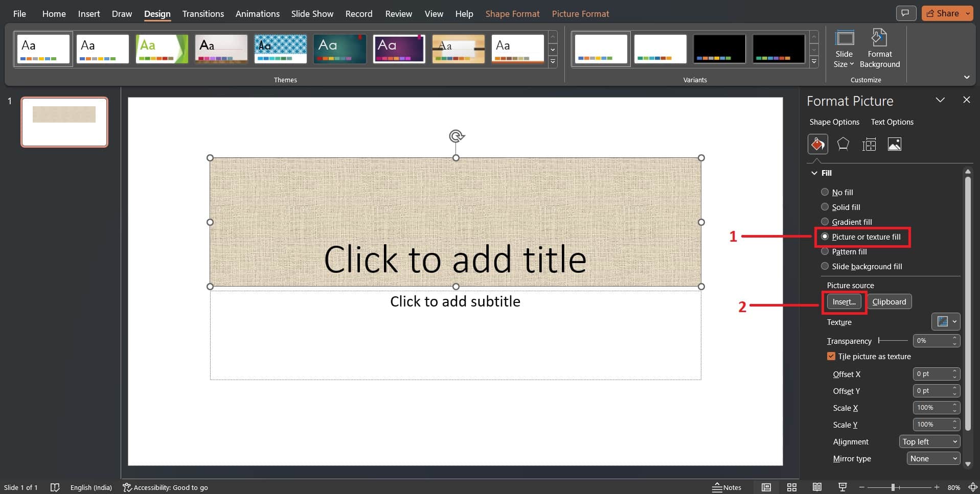Switch to Slide Sorter view
Image resolution: width=980 pixels, height=494 pixels.
pos(791,487)
